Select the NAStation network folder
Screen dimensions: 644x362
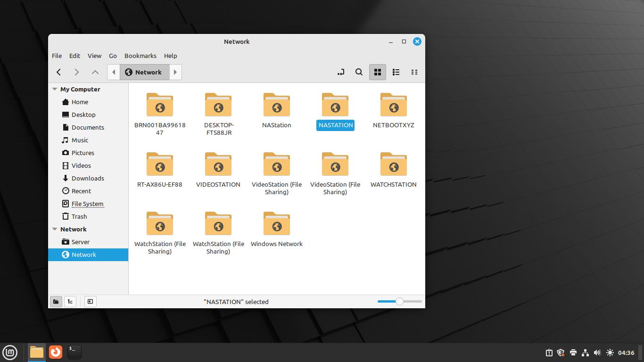tap(277, 111)
